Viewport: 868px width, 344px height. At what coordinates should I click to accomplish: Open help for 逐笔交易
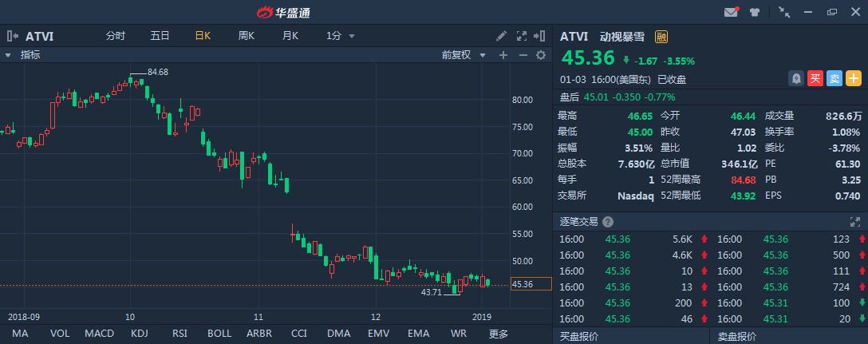[608, 222]
